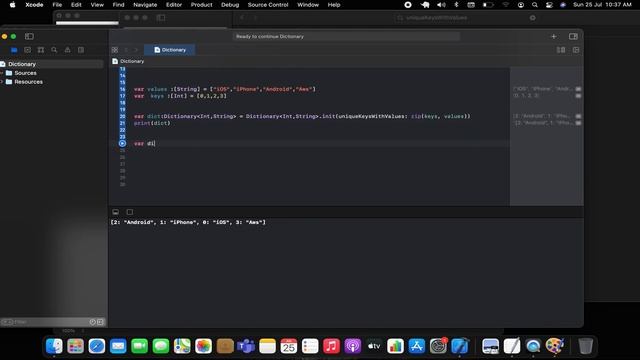The height and width of the screenshot is (360, 640).
Task: Open the Navigate menu
Action: pyautogui.click(x=145, y=5)
